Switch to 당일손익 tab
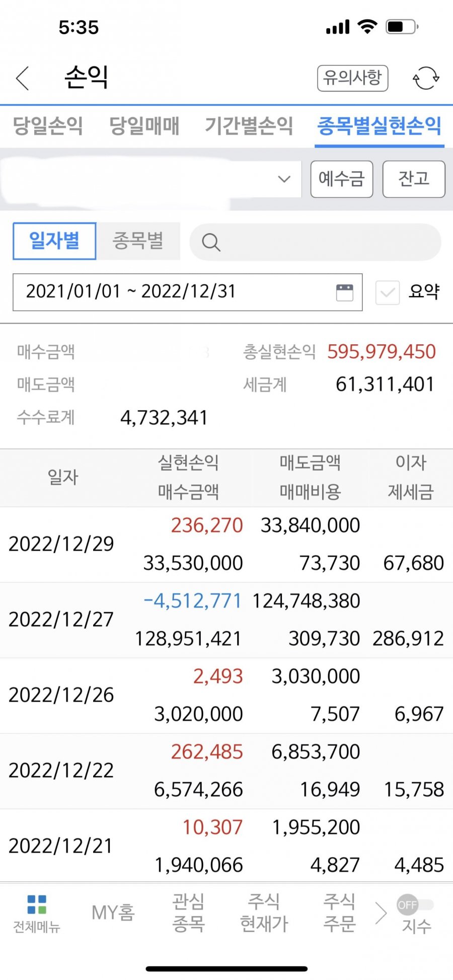The height and width of the screenshot is (980, 453). point(48,126)
